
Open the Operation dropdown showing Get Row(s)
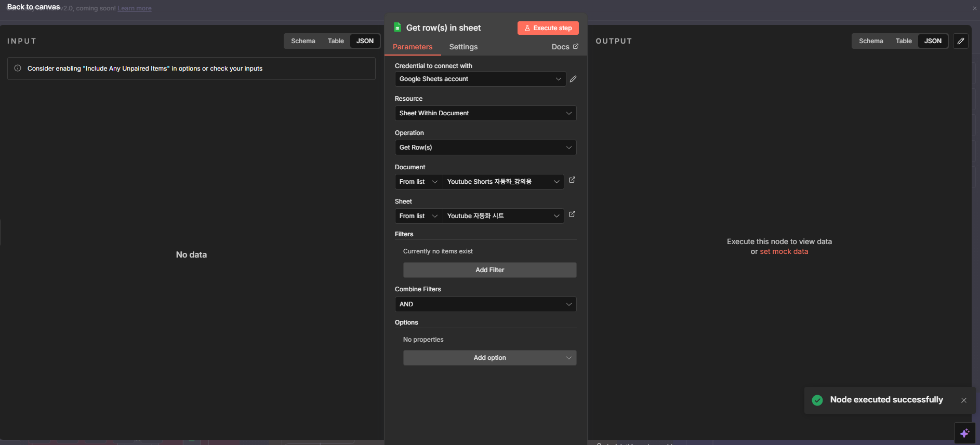click(485, 147)
